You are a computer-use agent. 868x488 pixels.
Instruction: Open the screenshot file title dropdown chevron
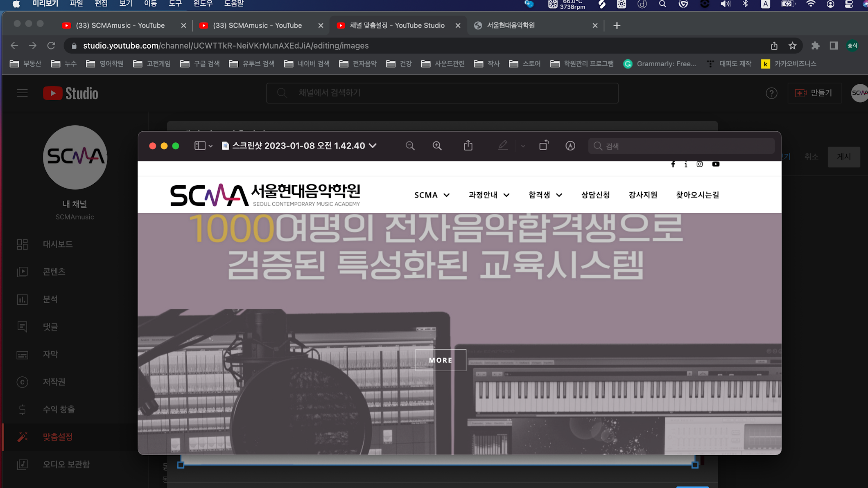pyautogui.click(x=373, y=146)
